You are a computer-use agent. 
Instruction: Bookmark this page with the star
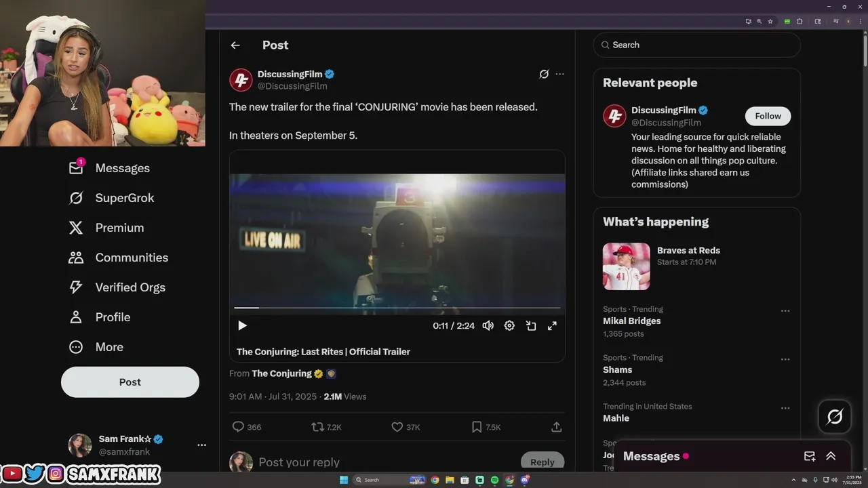770,21
